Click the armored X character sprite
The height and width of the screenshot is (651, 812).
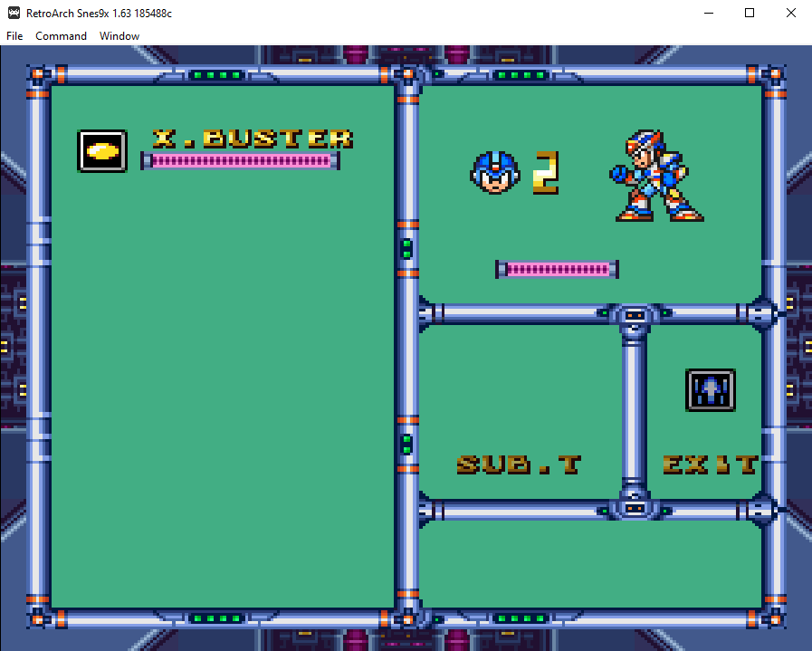(656, 176)
